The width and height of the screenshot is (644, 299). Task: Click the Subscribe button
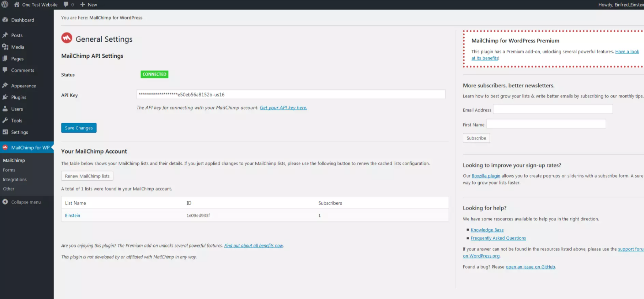coord(476,138)
